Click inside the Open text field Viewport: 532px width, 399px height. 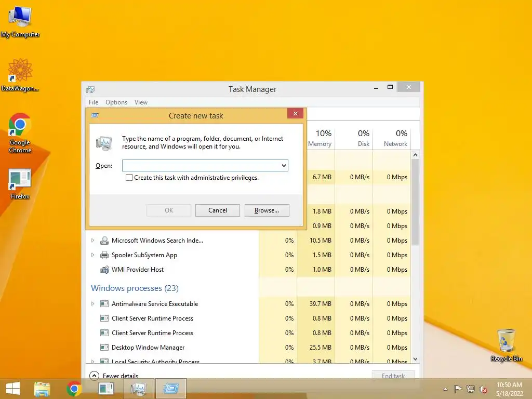201,166
